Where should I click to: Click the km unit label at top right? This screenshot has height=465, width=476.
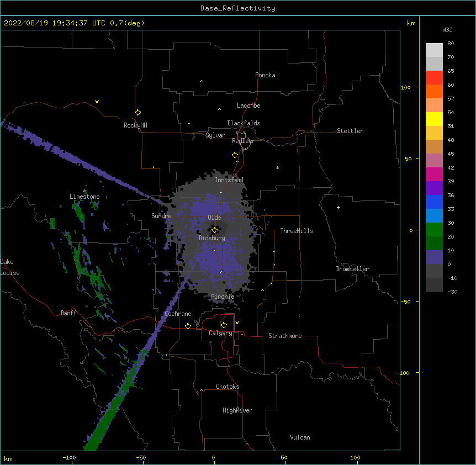[x=411, y=23]
